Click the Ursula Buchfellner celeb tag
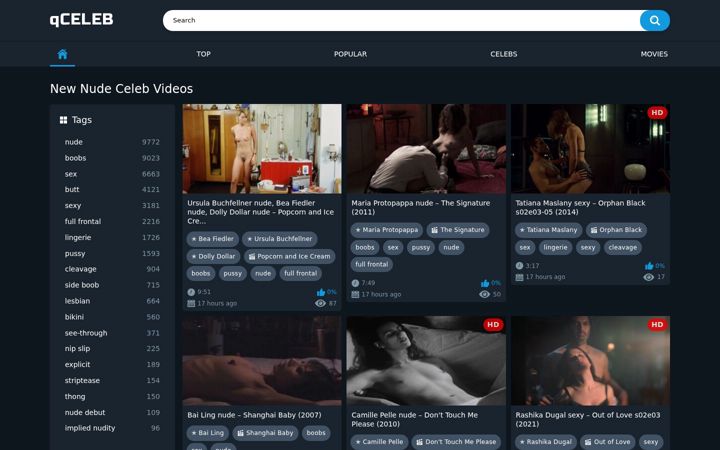 (x=280, y=239)
